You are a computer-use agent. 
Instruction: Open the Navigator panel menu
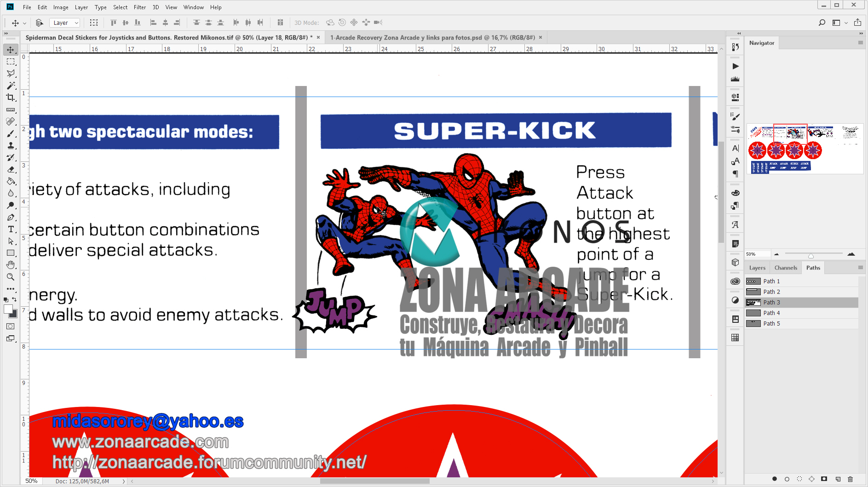tap(861, 42)
